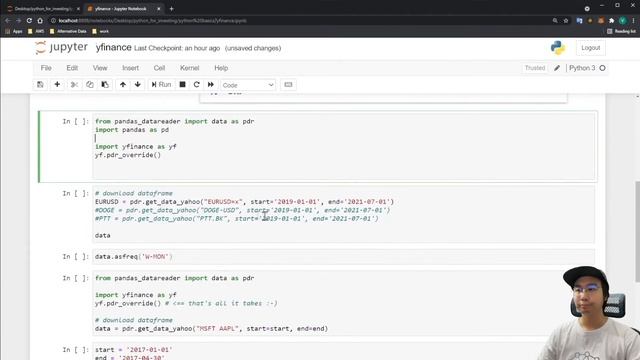The image size is (640, 360).
Task: Open the Alternative Data bookmark folder
Action: click(68, 31)
